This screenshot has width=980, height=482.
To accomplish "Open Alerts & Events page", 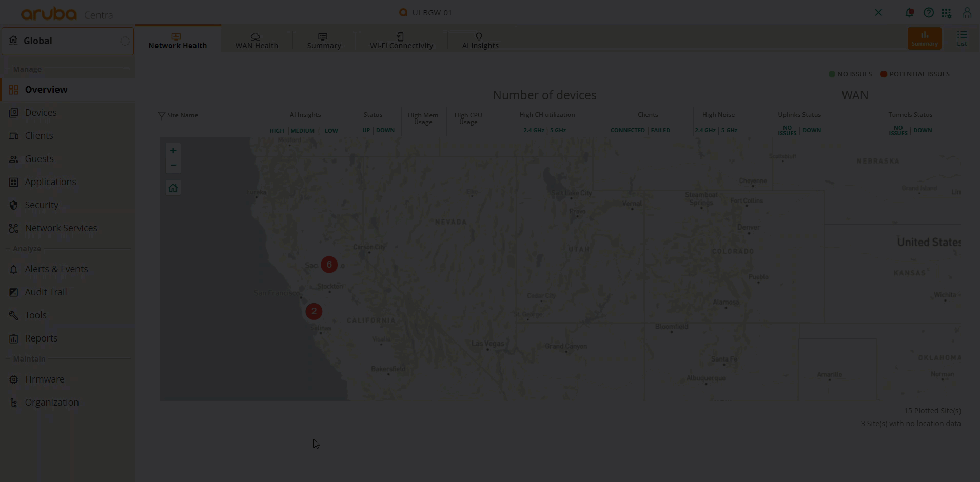I will tap(56, 269).
